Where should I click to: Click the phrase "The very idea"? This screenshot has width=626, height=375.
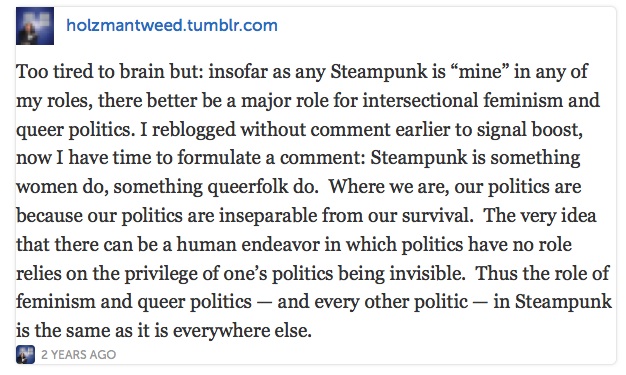[540, 216]
